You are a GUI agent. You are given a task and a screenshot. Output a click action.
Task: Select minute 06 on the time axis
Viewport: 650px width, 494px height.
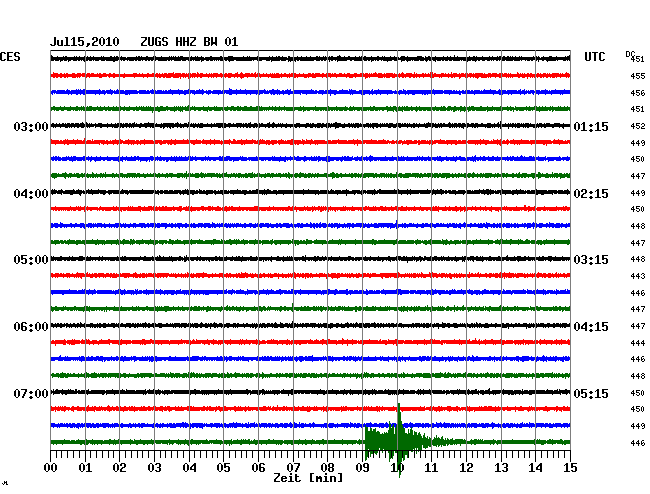(258, 468)
